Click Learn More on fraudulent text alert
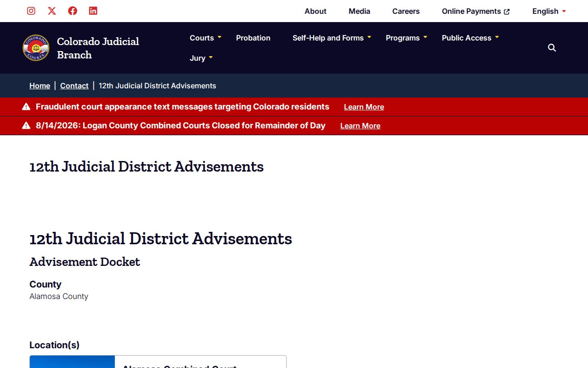 tap(364, 107)
